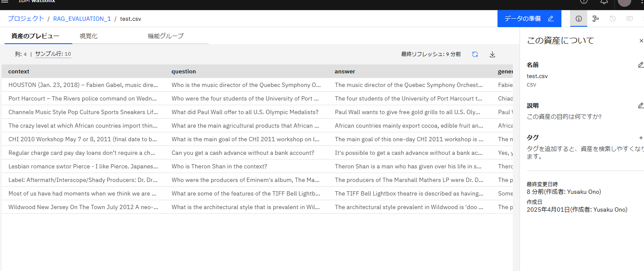Screen dimensions: 644x271
Task: Click answer 'Theron Shan is a man who has given'
Action: pyautogui.click(x=409, y=166)
